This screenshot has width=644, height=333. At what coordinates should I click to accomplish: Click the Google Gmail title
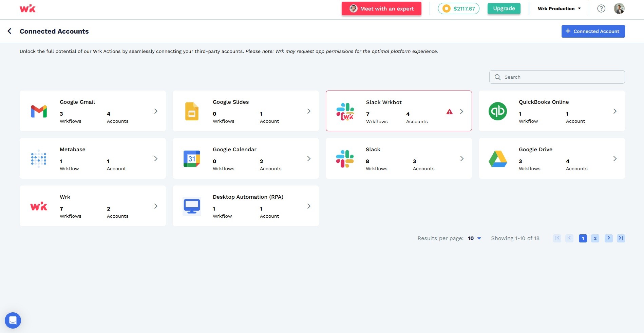pyautogui.click(x=77, y=102)
